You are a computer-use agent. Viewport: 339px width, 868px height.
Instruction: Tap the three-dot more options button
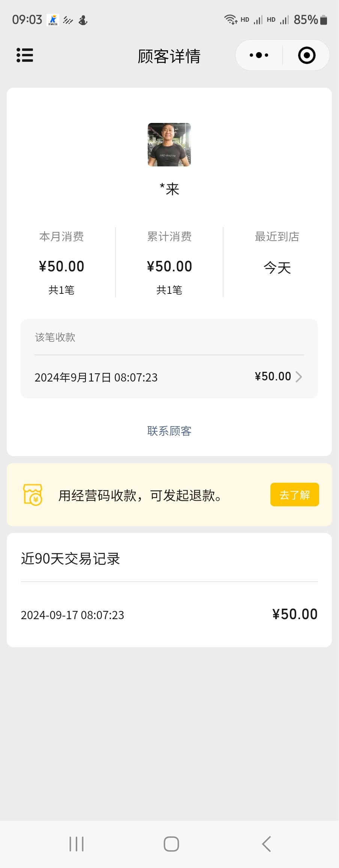click(x=259, y=55)
